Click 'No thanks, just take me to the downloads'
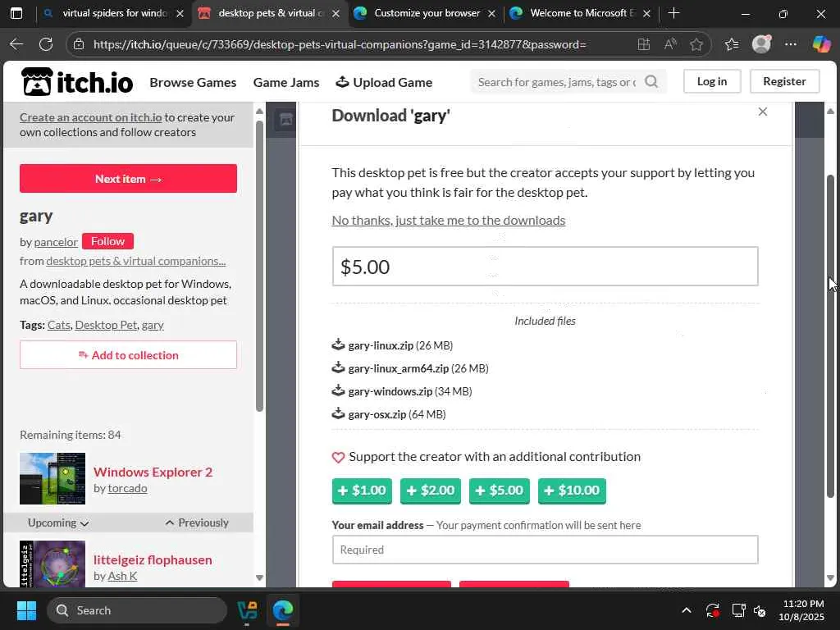Screen dimensions: 840x630 pyautogui.click(x=449, y=220)
